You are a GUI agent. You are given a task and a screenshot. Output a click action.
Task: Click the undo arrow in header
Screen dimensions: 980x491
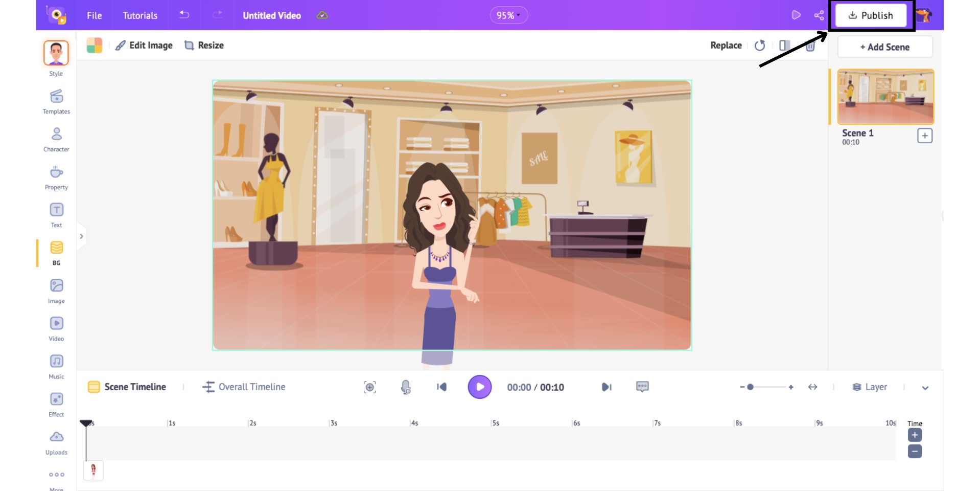[x=184, y=15]
